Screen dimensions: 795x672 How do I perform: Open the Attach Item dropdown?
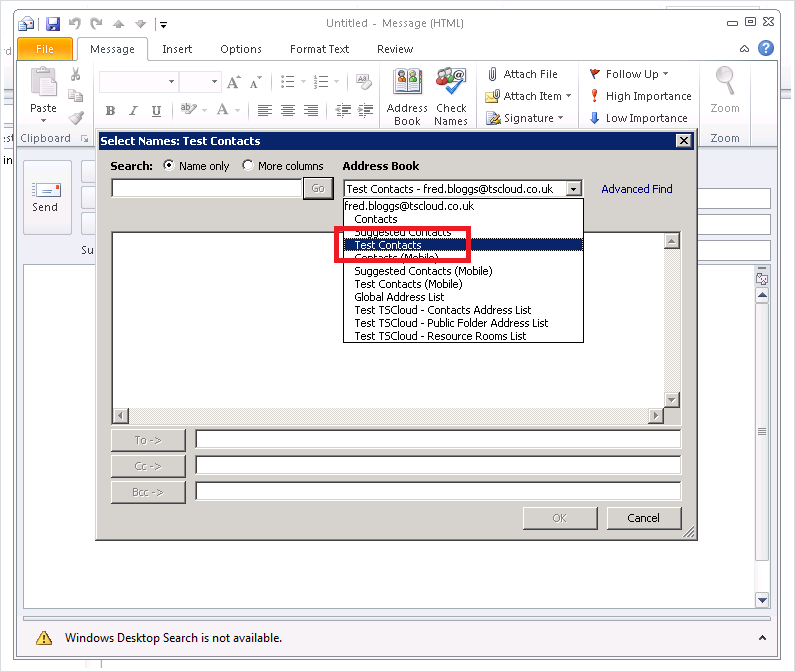528,96
